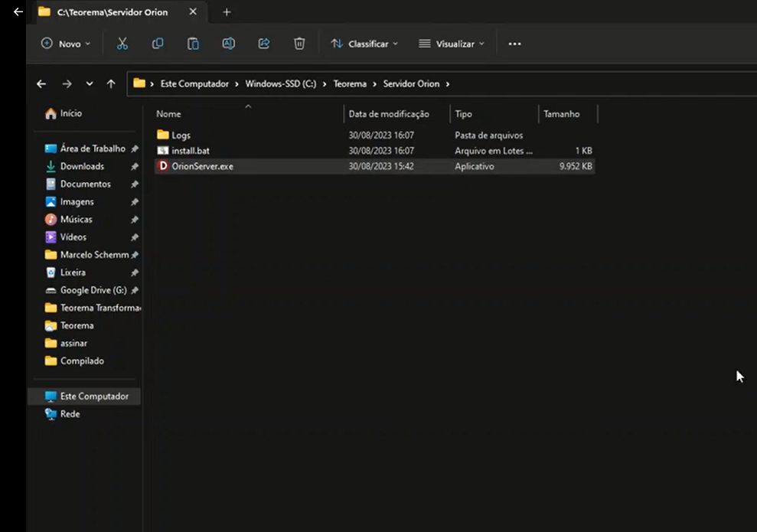
Task: Open the three-dot more options menu
Action: click(x=514, y=44)
